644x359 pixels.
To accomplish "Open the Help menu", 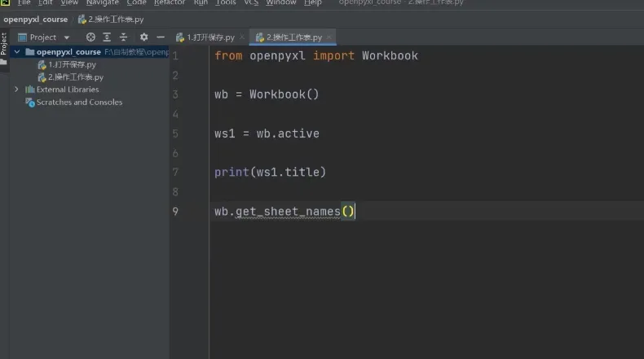I will [x=312, y=2].
